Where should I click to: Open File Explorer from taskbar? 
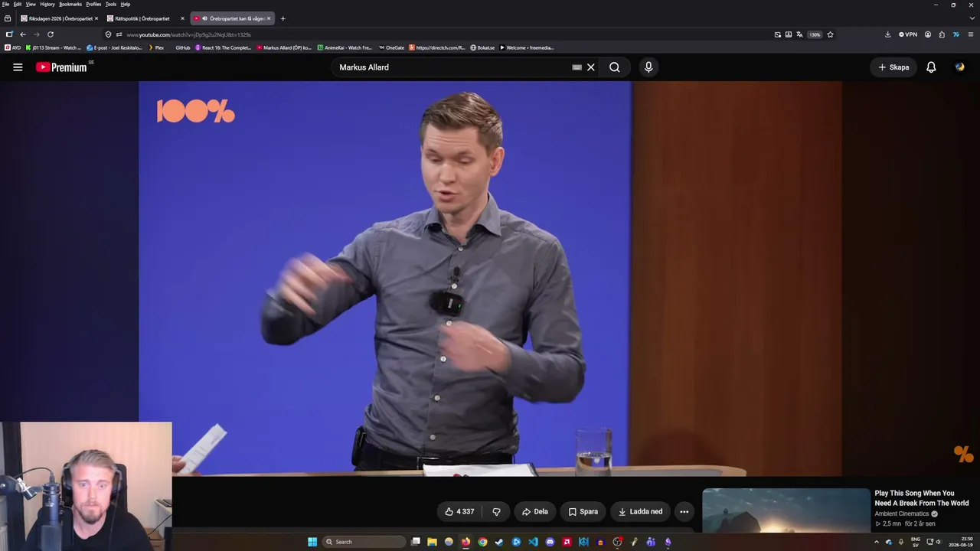pos(432,542)
